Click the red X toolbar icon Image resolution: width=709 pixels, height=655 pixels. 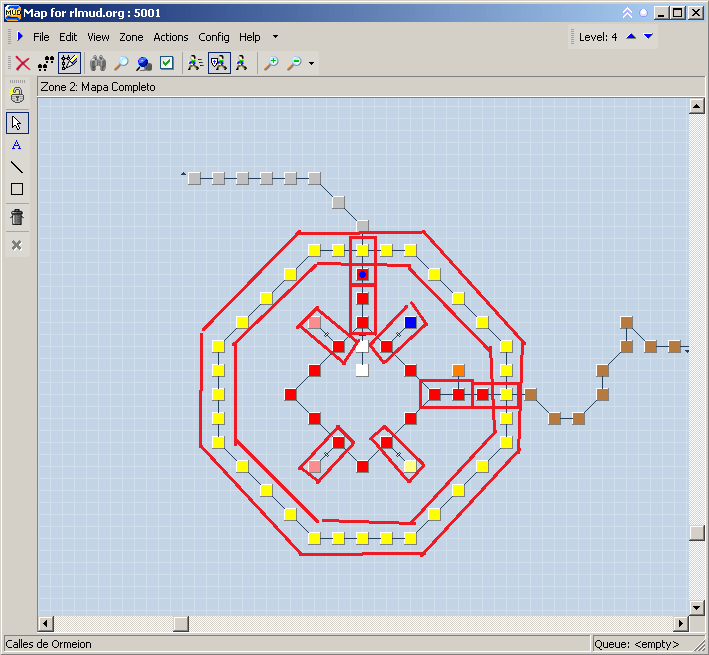pos(22,63)
